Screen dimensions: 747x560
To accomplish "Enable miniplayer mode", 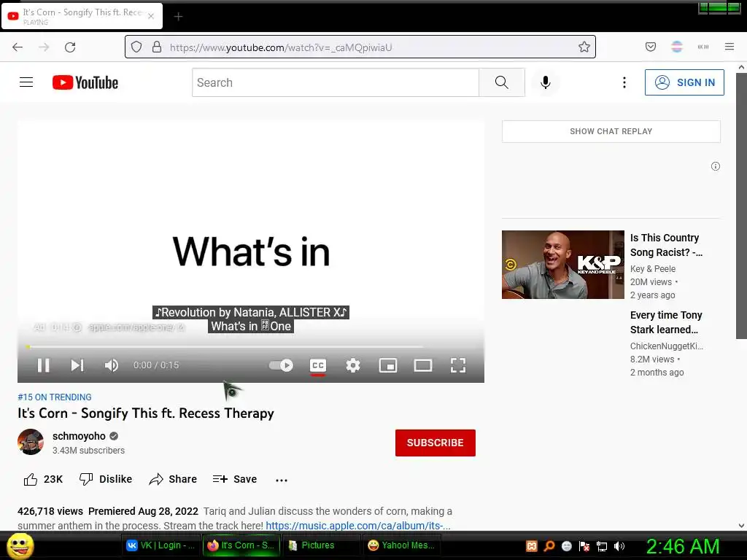I will [388, 365].
